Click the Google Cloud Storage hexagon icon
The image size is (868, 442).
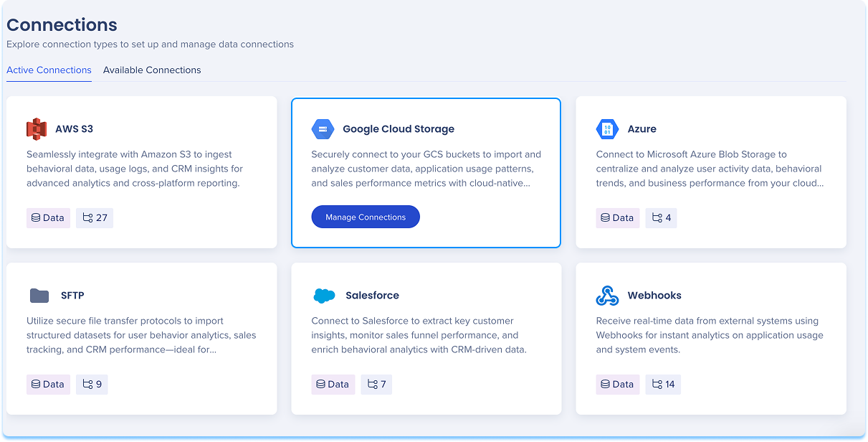323,129
